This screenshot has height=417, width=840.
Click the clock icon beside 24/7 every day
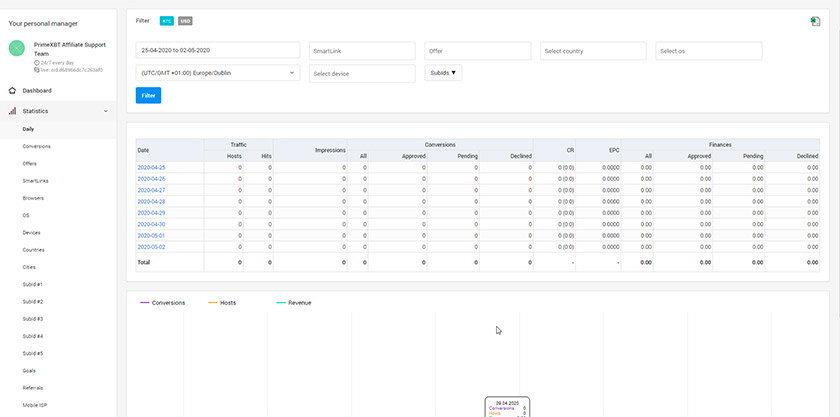pos(36,63)
